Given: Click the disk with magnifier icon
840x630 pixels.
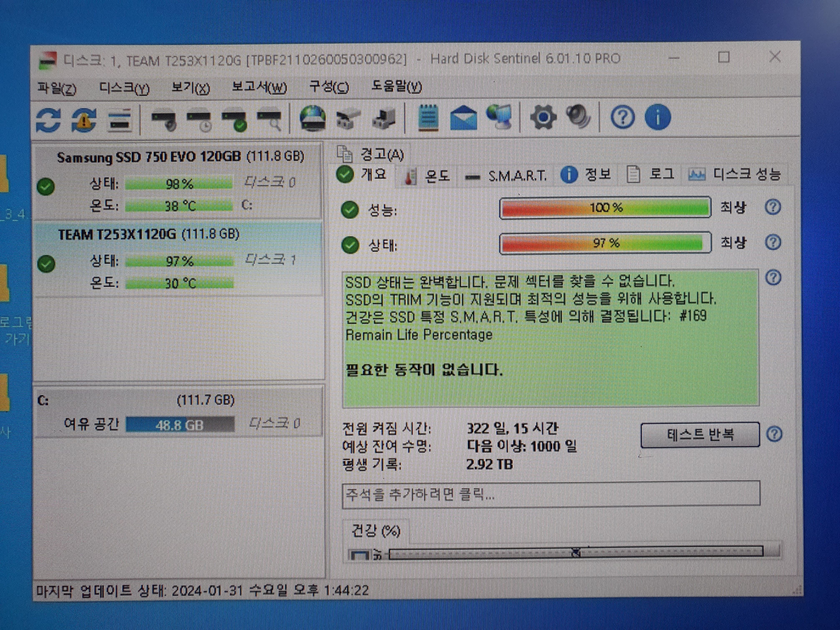Looking at the screenshot, I should coord(270,120).
